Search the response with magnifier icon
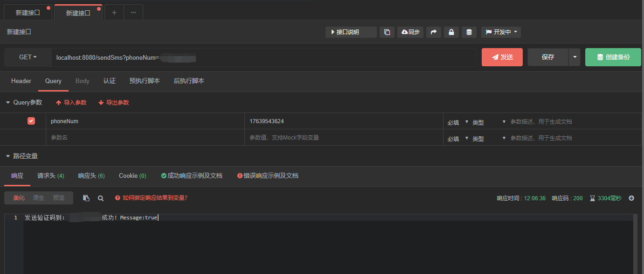Viewport: 644px width, 274px height. pyautogui.click(x=101, y=198)
